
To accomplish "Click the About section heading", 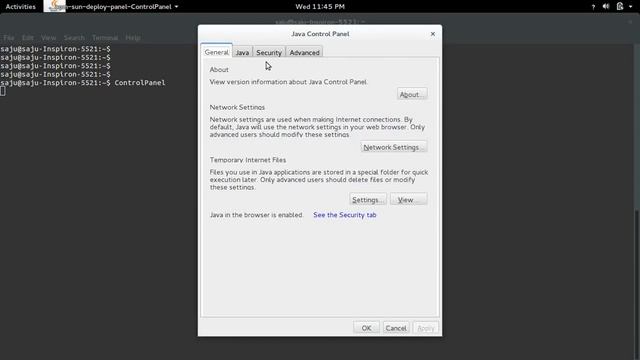I will pos(219,70).
